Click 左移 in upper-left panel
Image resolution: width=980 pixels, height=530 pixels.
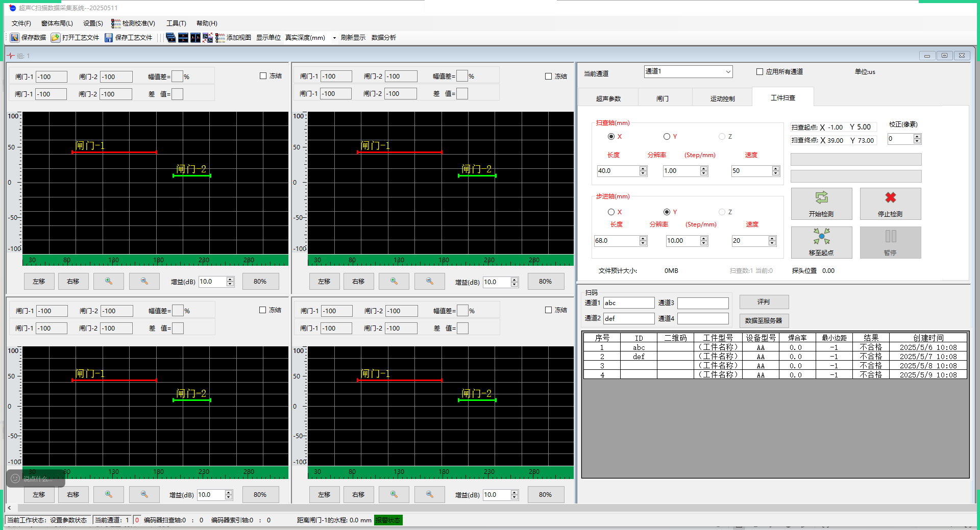pos(39,282)
